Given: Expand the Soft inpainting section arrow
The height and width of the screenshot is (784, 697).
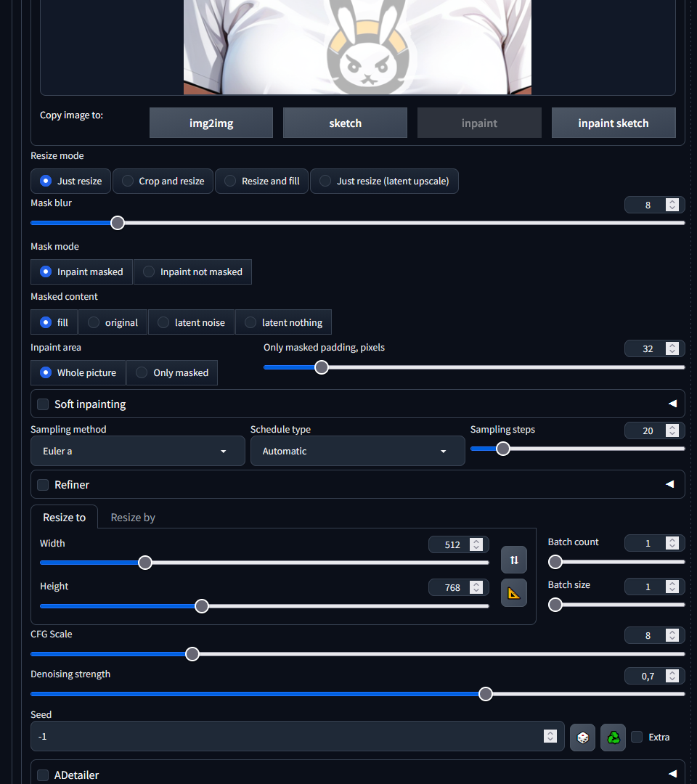Looking at the screenshot, I should tap(672, 404).
